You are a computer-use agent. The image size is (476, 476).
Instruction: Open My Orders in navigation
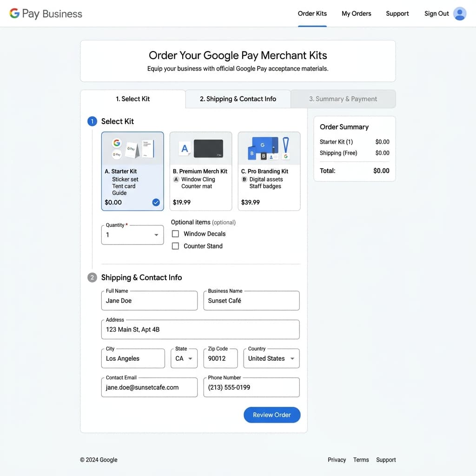357,13
